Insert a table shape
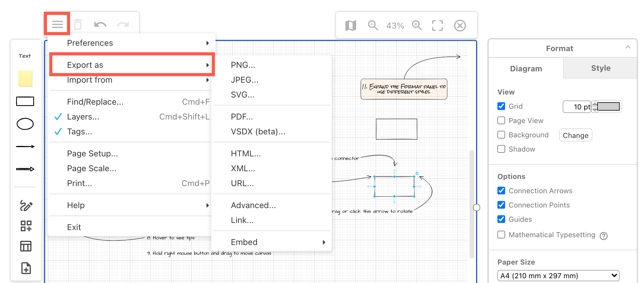 pos(26,246)
